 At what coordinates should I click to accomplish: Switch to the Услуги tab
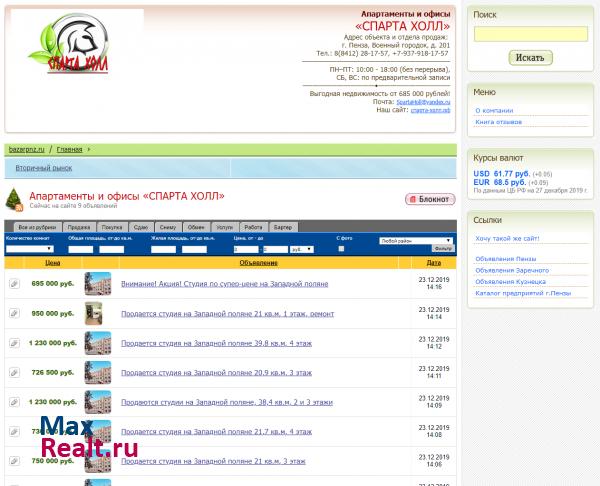pyautogui.click(x=225, y=227)
